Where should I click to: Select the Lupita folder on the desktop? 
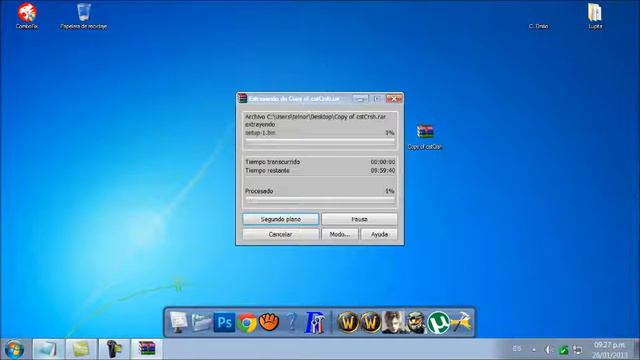pyautogui.click(x=595, y=16)
